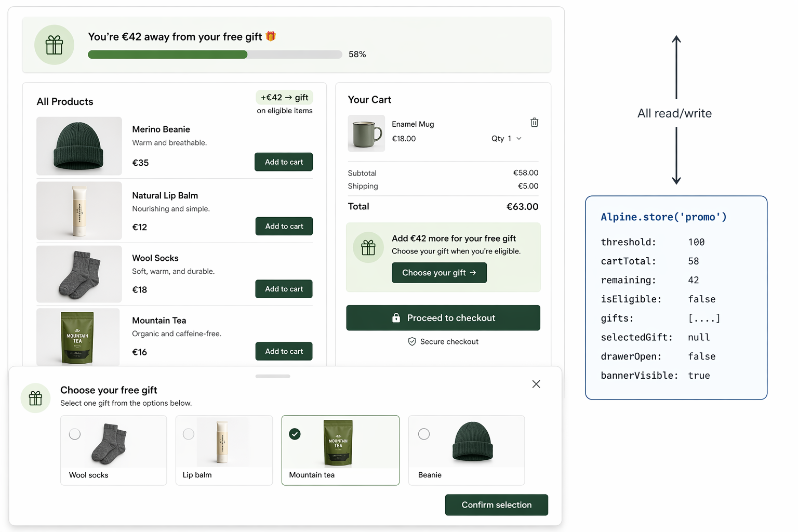798x532 pixels.
Task: Click the gift icon in top banner
Action: [54, 45]
